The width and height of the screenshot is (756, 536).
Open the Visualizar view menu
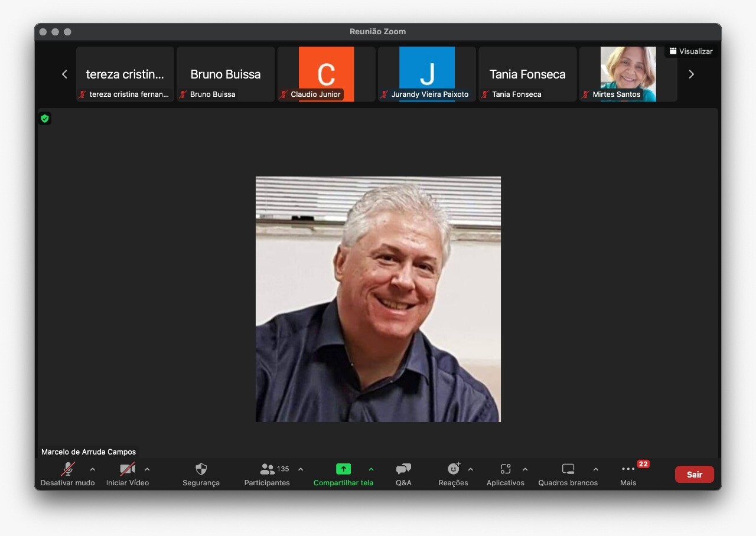click(691, 51)
